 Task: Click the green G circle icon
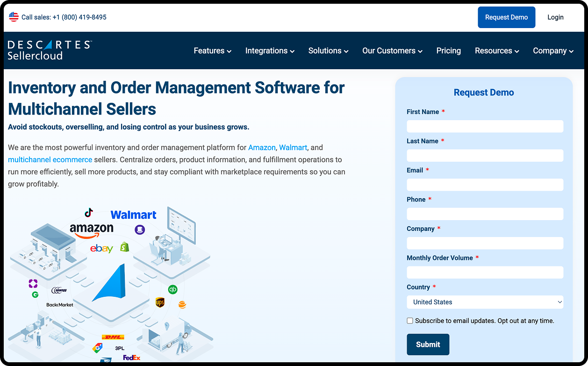click(35, 295)
